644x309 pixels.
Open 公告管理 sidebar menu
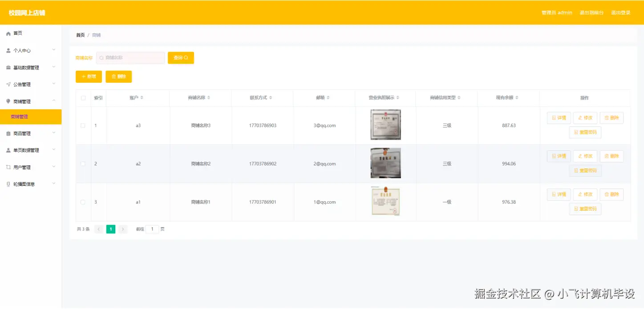click(x=31, y=84)
